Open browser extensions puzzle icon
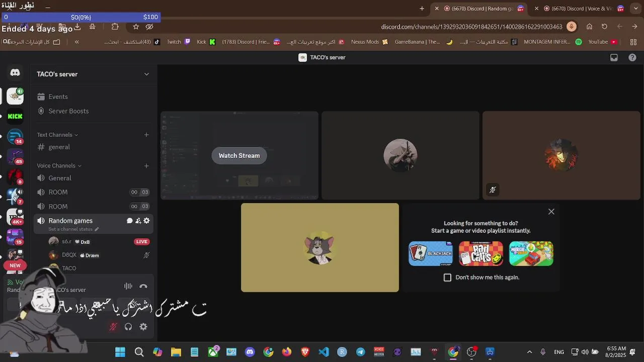This screenshot has width=644, height=362. click(115, 27)
